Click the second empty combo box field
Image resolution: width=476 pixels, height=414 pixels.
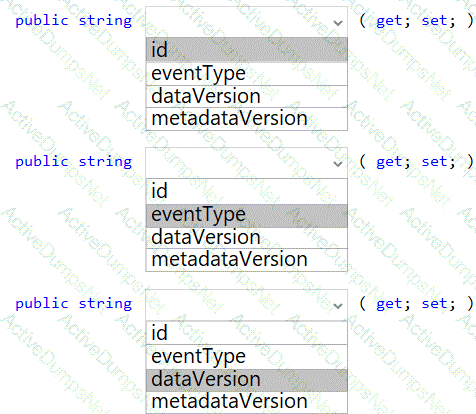click(247, 163)
